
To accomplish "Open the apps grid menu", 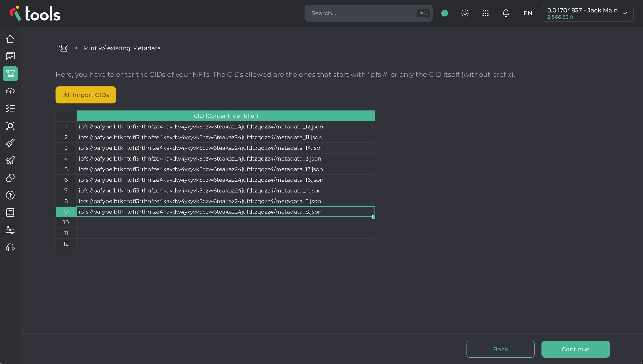I will pyautogui.click(x=485, y=13).
